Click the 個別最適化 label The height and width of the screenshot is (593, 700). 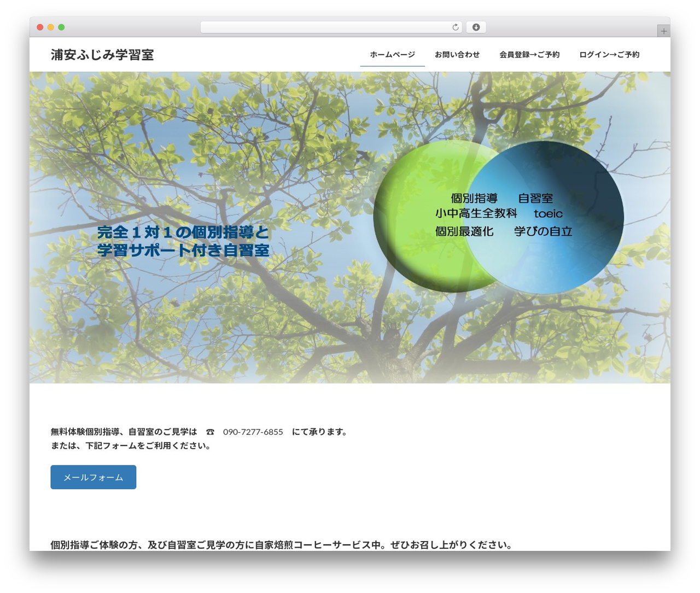[464, 231]
